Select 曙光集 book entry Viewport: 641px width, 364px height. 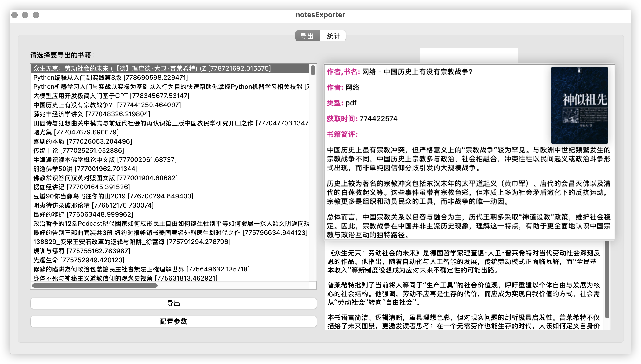(x=76, y=132)
